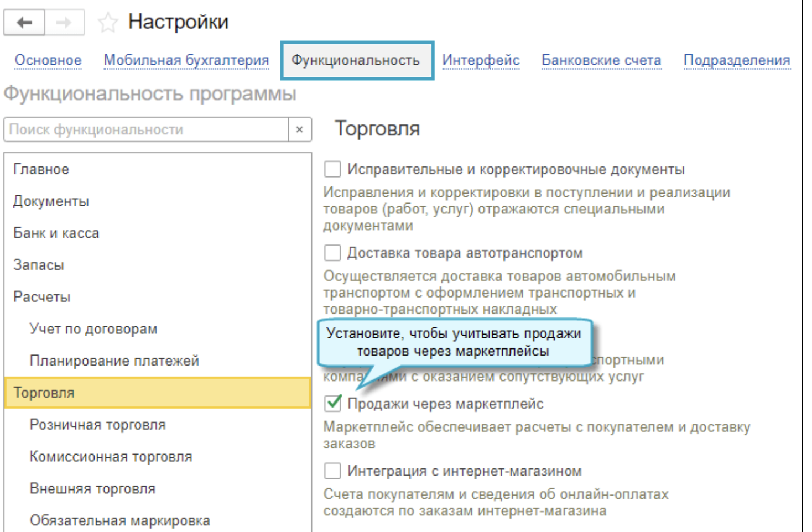Viewport: 812px width, 532px height.
Task: Open the Основное settings tab
Action: pyautogui.click(x=48, y=60)
